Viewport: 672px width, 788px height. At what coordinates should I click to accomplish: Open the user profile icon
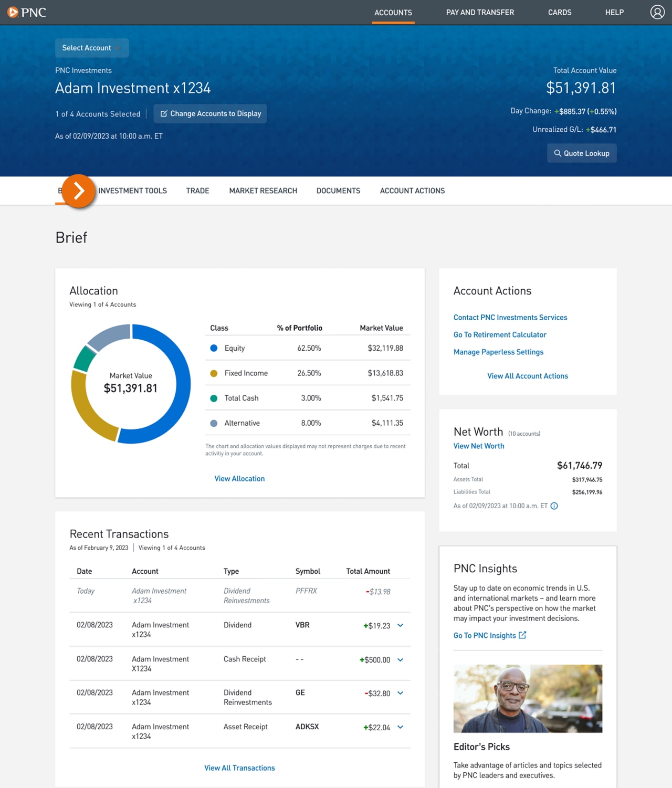(x=657, y=12)
